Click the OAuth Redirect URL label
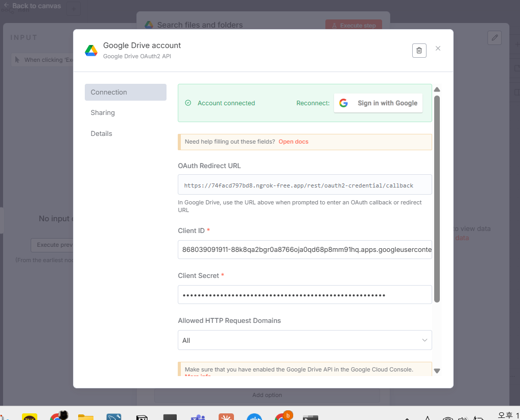Screen dimensions: 520x420 (x=209, y=166)
